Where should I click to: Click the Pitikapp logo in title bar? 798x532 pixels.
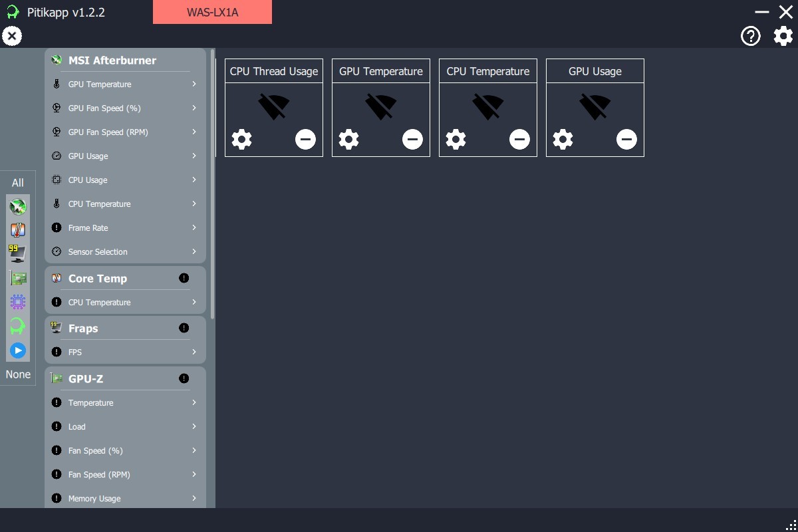coord(13,12)
